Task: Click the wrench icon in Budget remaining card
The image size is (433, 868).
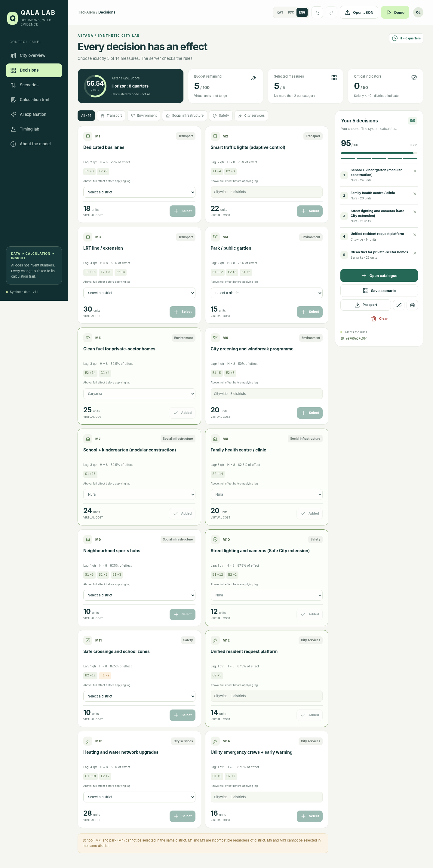Action: [254, 78]
